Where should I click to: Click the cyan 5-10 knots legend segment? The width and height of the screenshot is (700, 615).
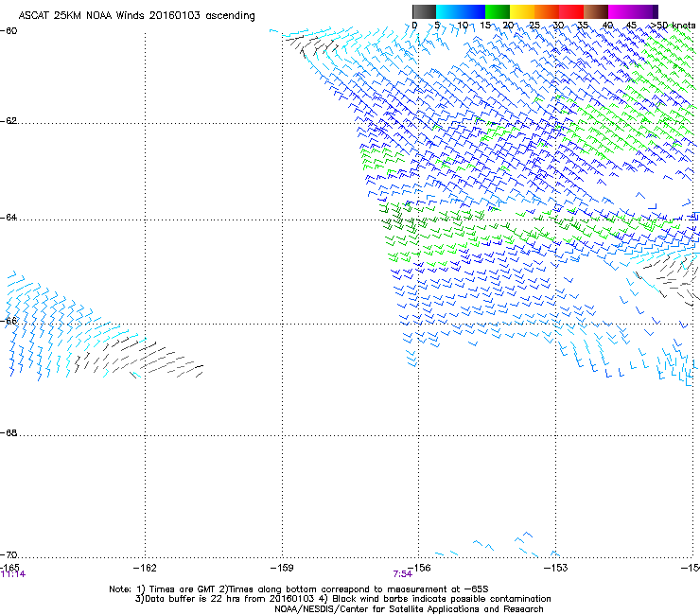point(448,11)
